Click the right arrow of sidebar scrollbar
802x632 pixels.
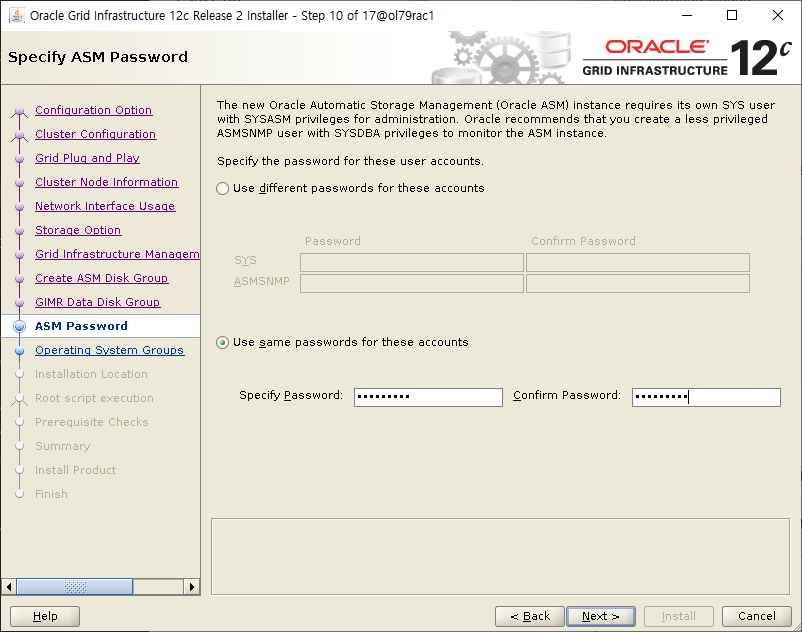(x=191, y=586)
